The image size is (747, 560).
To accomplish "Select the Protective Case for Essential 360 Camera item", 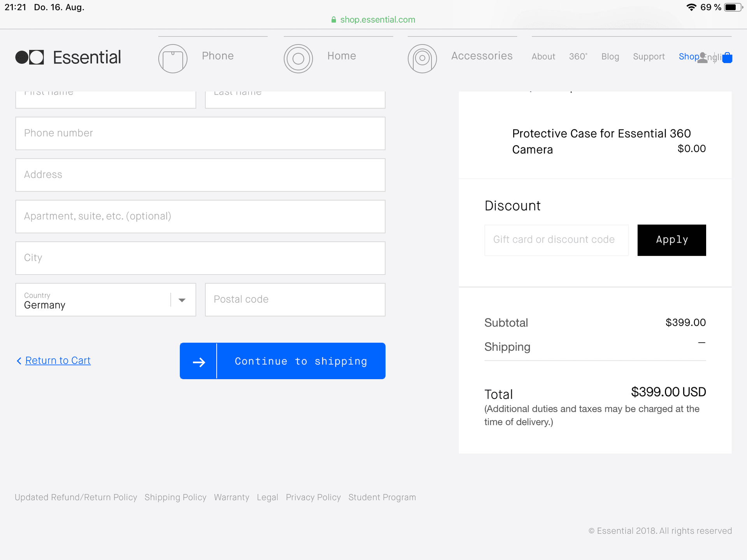I will click(x=601, y=142).
